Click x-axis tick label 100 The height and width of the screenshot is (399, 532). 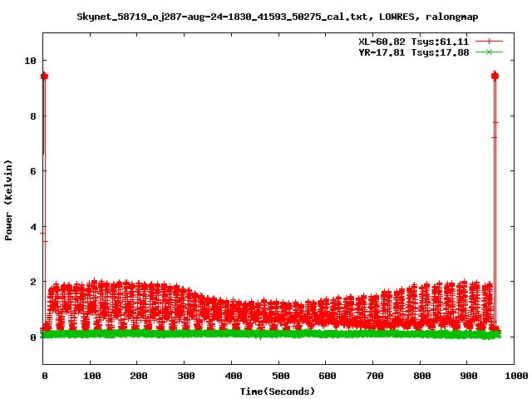coord(92,376)
